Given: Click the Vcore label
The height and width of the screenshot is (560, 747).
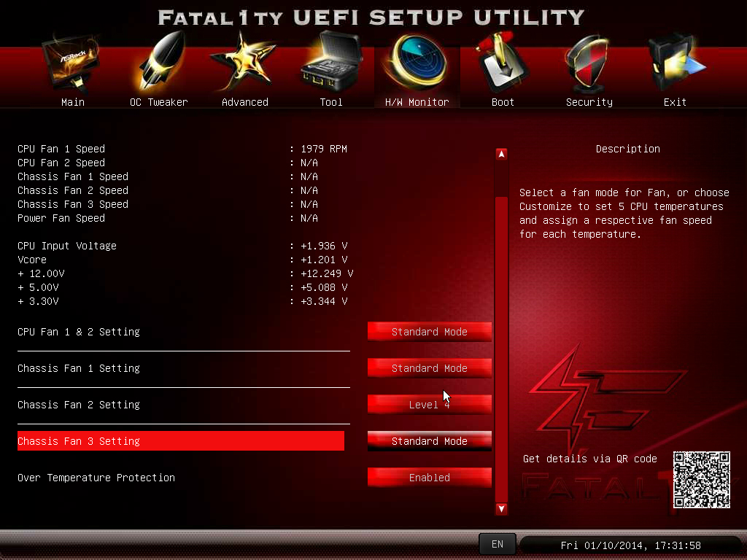Looking at the screenshot, I should (x=32, y=260).
